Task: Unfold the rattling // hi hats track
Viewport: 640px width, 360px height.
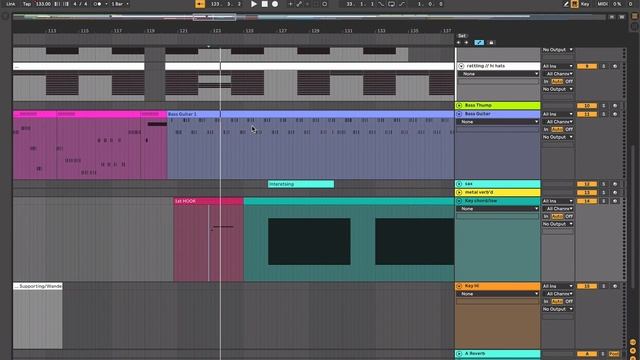Action: coord(461,66)
